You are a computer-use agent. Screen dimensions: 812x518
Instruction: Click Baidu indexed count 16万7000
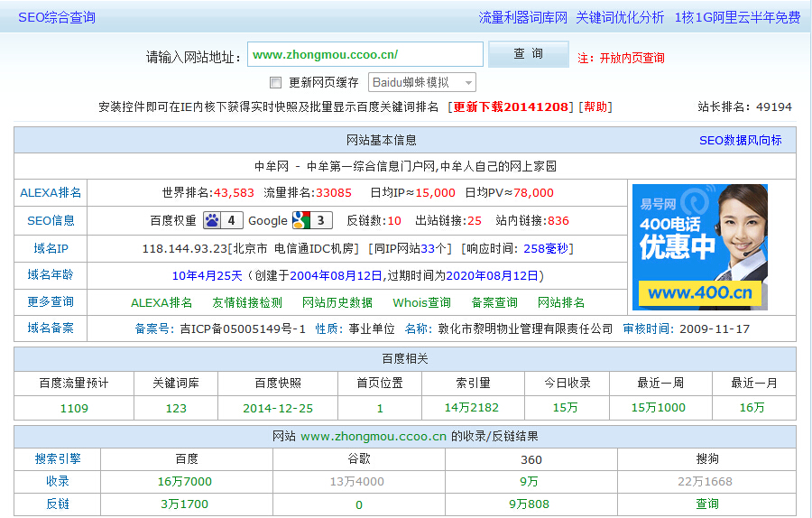coord(185,482)
